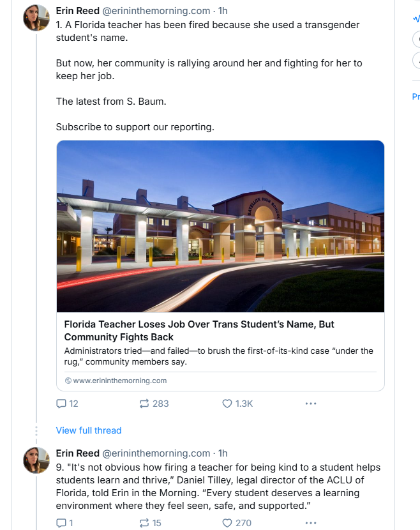Click 'View full thread'
Screen dimensions: 420x530
tap(89, 430)
